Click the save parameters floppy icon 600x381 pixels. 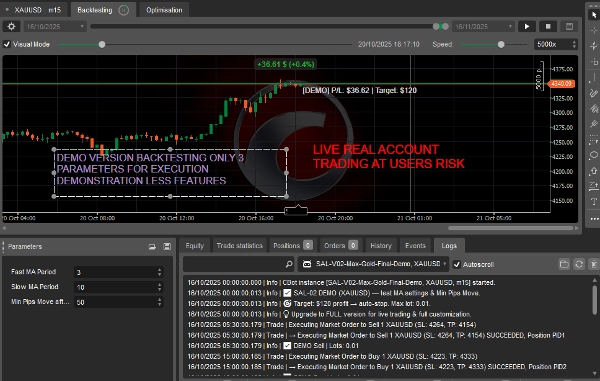[167, 246]
